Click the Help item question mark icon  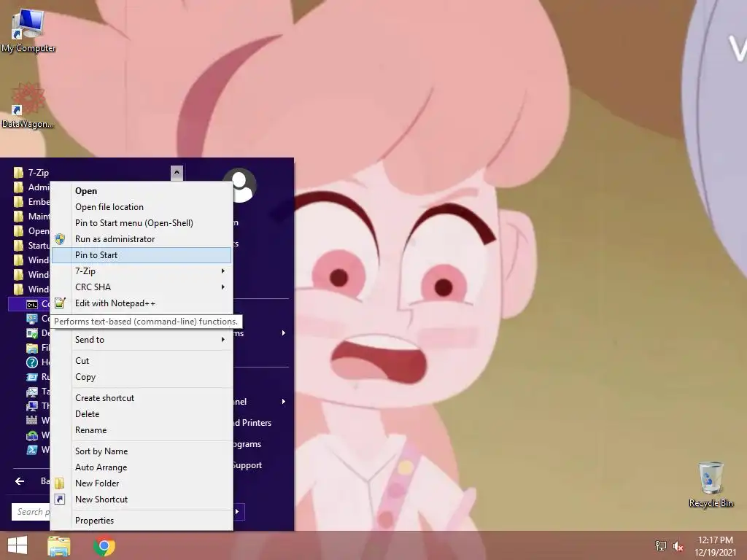pyautogui.click(x=32, y=362)
